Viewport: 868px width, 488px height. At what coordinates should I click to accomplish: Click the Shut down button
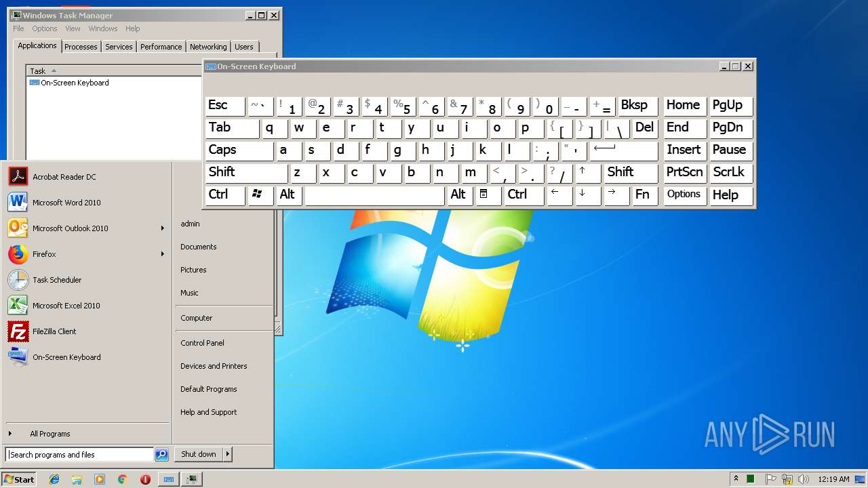199,454
